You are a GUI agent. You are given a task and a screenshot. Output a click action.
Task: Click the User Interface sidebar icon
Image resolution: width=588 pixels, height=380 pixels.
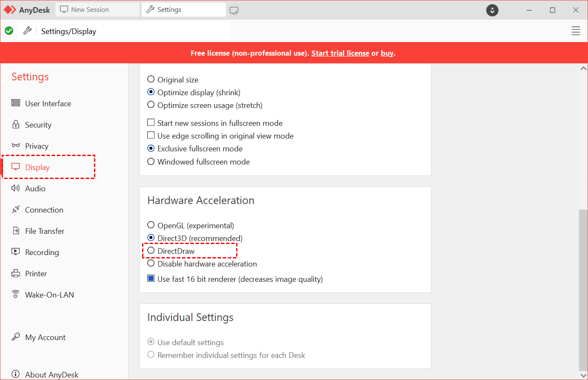pos(16,103)
